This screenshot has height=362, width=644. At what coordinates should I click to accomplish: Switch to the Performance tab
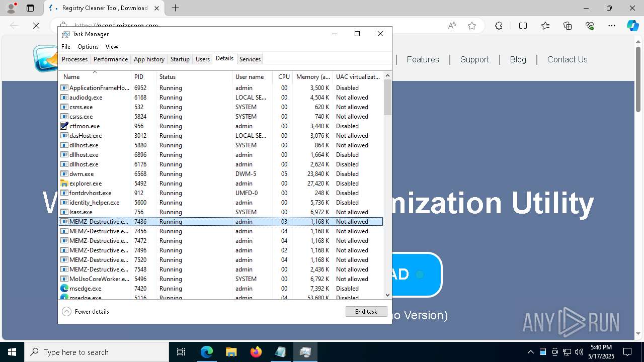(x=111, y=59)
